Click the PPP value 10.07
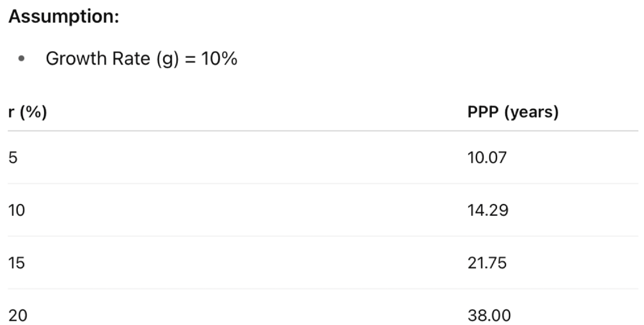Viewport: 644px width, 325px height. coord(487,158)
